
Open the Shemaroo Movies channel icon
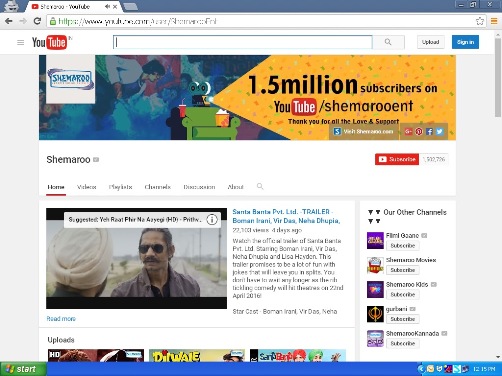375,265
